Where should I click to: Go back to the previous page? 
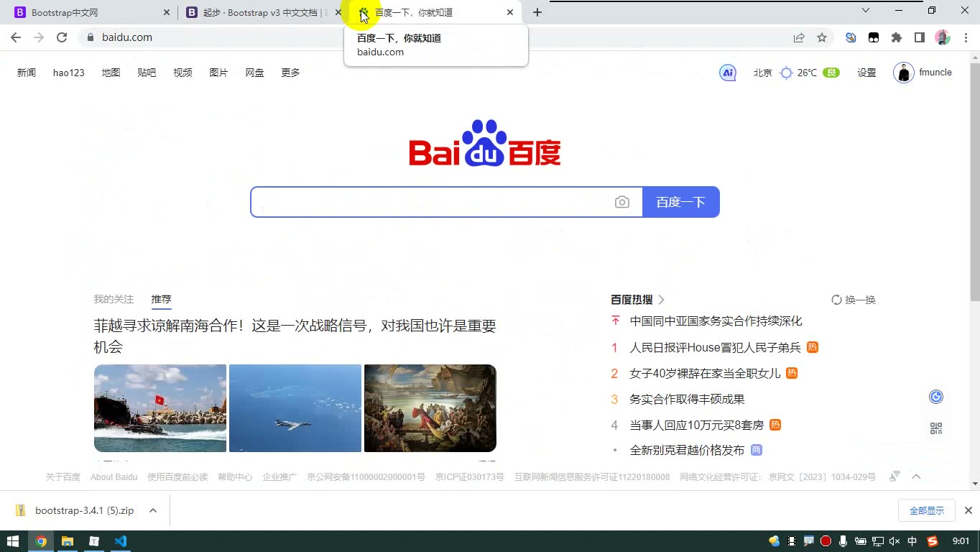click(16, 37)
